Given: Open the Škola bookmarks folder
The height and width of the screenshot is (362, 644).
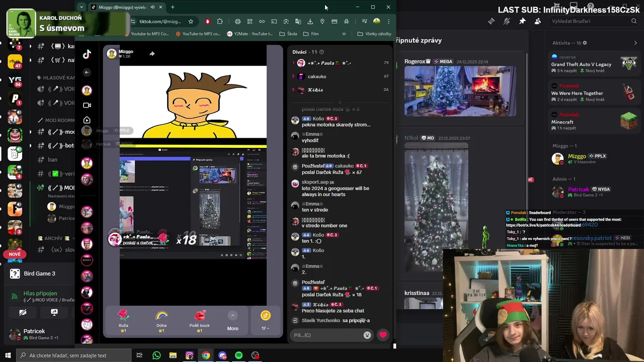Looking at the screenshot, I should (288, 34).
